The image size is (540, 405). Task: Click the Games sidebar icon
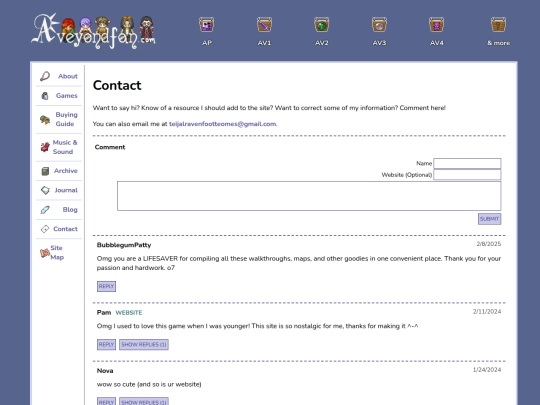pos(45,96)
